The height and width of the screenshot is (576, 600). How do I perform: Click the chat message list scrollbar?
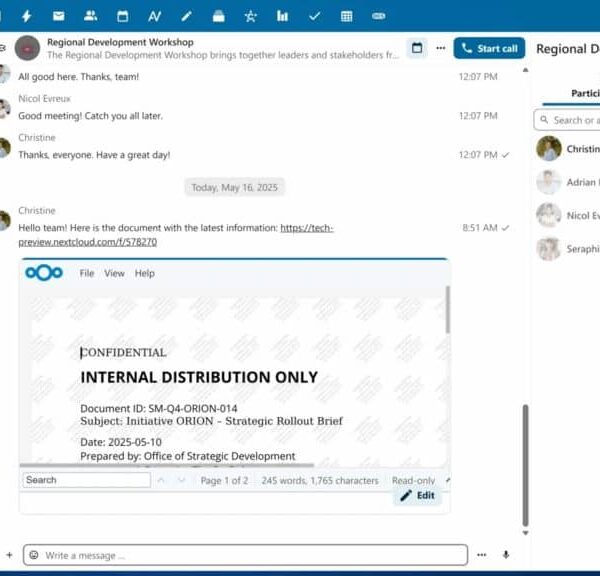[x=525, y=466]
